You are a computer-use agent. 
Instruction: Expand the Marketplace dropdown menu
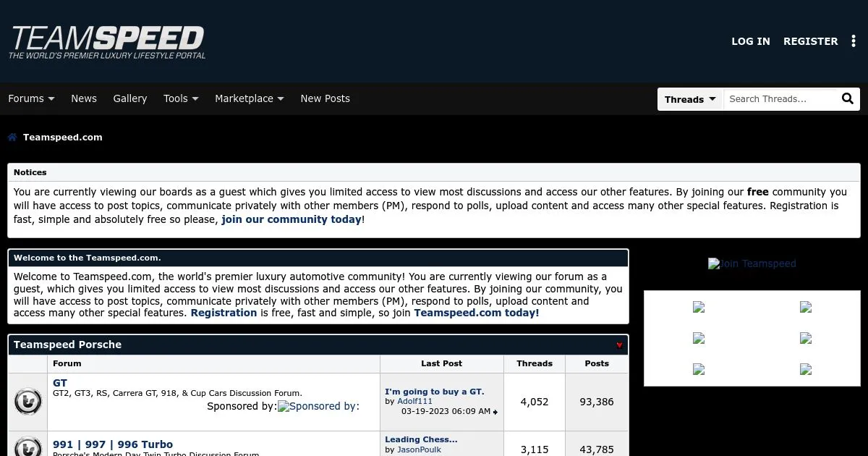(x=250, y=98)
